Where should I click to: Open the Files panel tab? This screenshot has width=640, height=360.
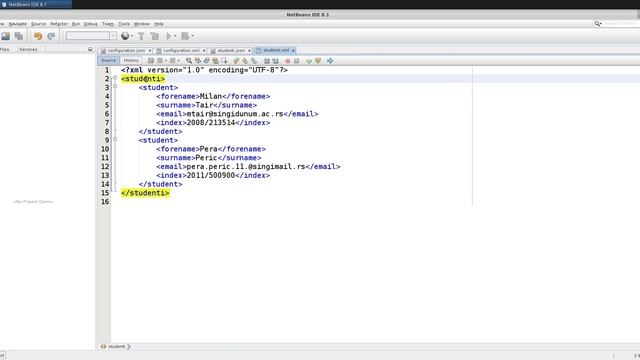click(4, 49)
